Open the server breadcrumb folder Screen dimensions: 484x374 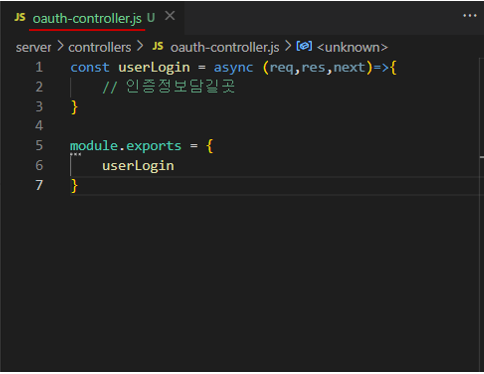point(33,48)
